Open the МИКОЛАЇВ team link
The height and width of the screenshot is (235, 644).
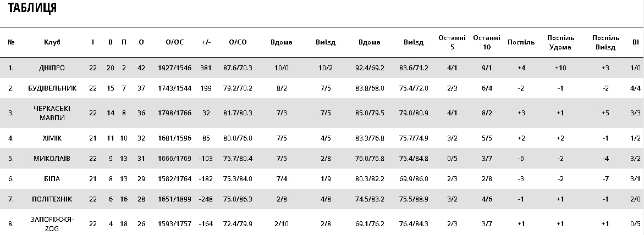click(52, 158)
